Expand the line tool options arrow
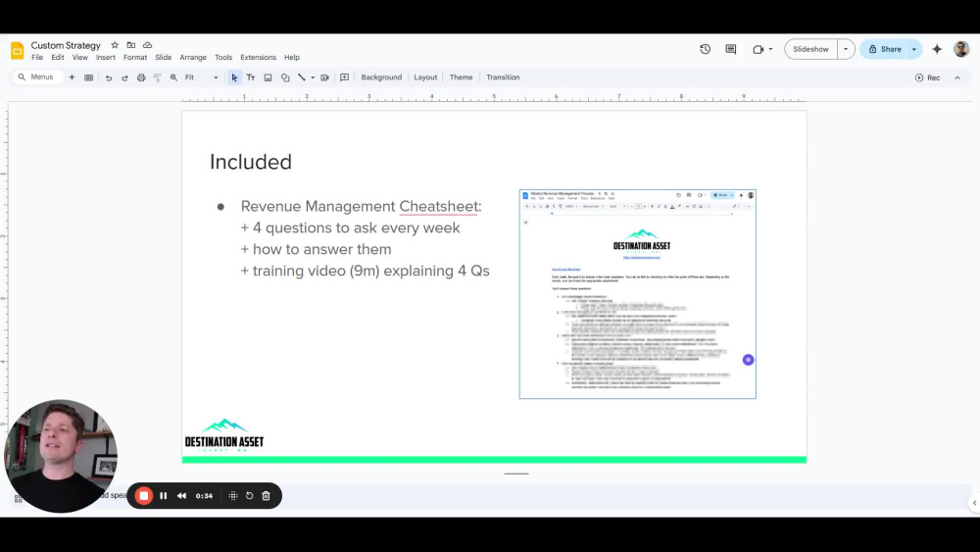 tap(313, 77)
